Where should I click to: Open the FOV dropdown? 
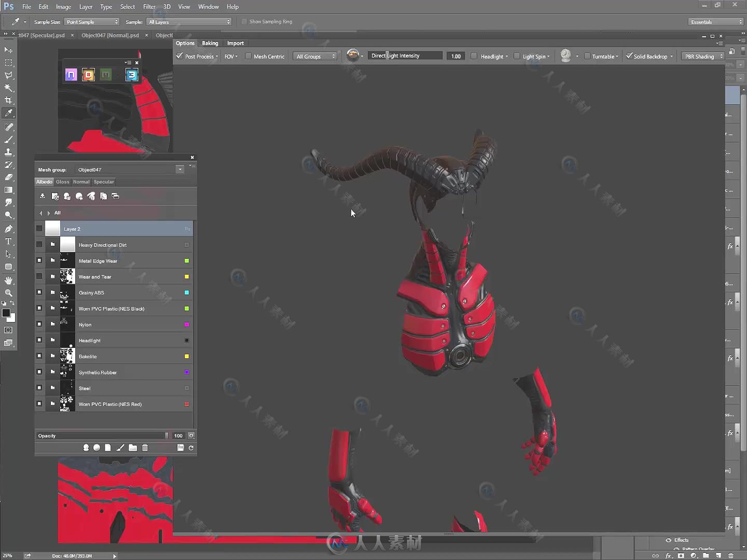click(231, 57)
